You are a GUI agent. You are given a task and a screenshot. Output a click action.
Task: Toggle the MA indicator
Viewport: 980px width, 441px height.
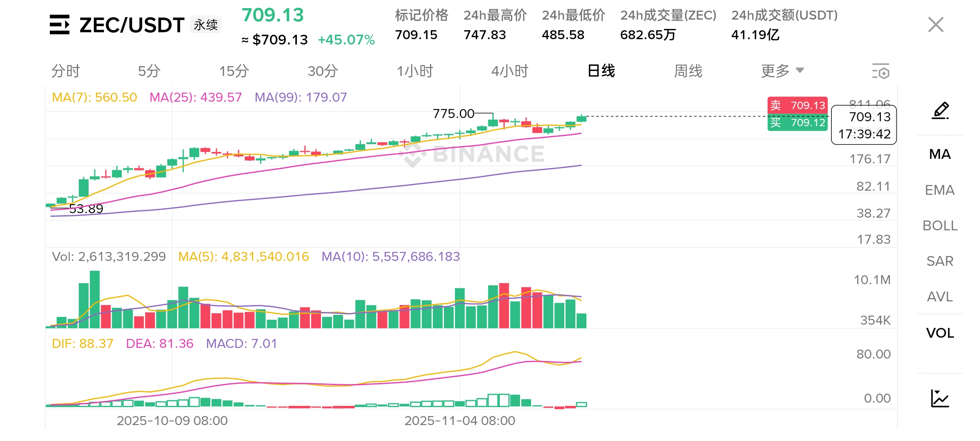click(x=940, y=154)
